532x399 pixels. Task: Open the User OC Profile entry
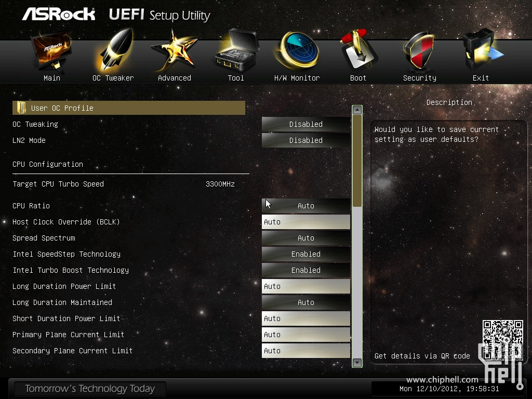[129, 108]
